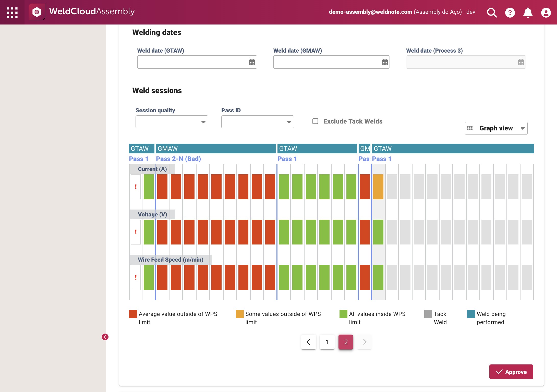Open calendar for Weld date (GTAW)

click(252, 62)
